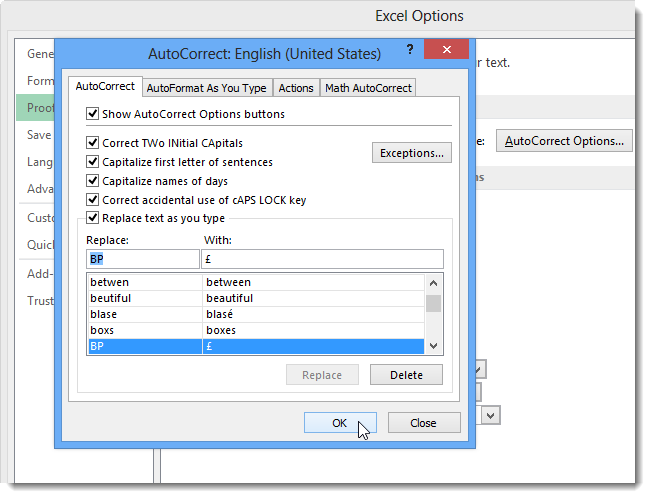This screenshot has height=498, width=650.
Task: Open the Actions tab
Action: [296, 88]
